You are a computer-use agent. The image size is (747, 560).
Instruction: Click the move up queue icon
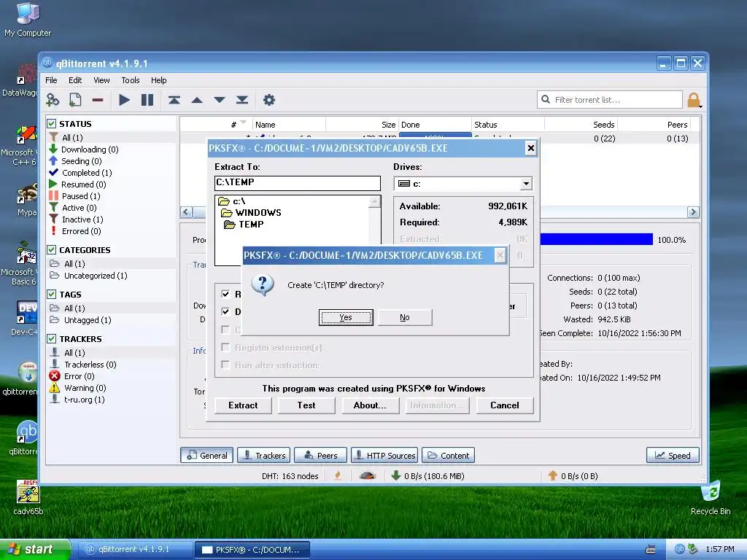197,100
